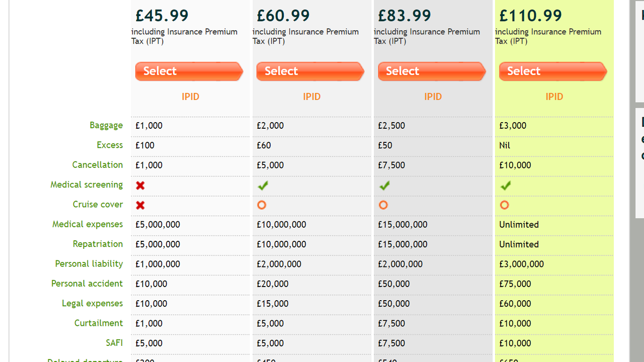Click red cross for Cruise cover, £45.99 plan
Image resolution: width=644 pixels, height=362 pixels.
tap(140, 205)
